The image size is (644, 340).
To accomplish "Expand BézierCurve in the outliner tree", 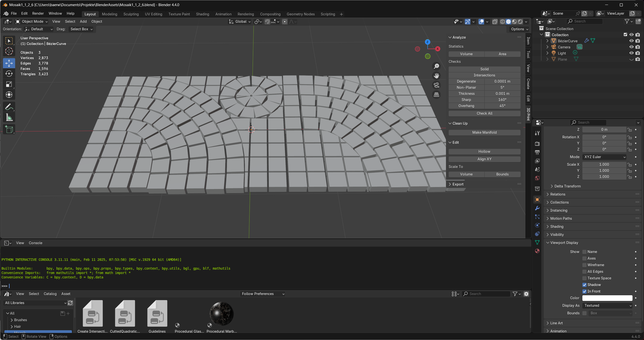I will (x=547, y=41).
